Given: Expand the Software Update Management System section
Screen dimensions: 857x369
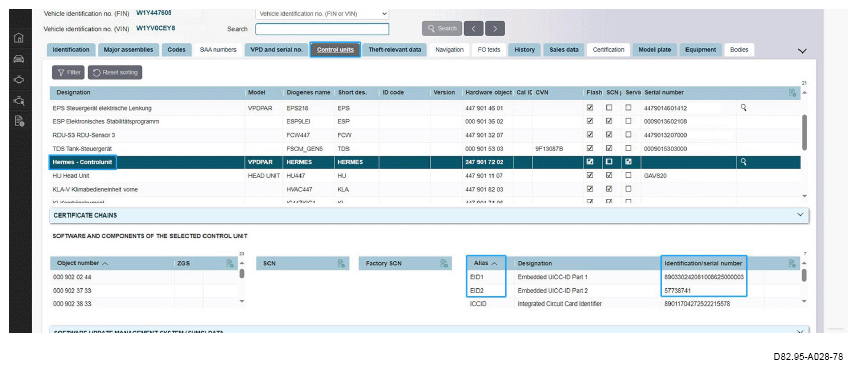Looking at the screenshot, I should (x=429, y=331).
